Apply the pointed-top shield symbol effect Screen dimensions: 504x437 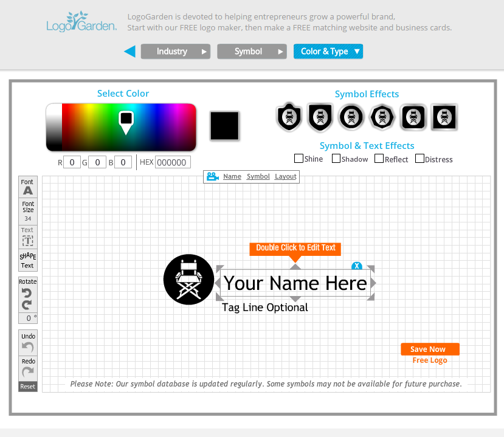(x=289, y=117)
